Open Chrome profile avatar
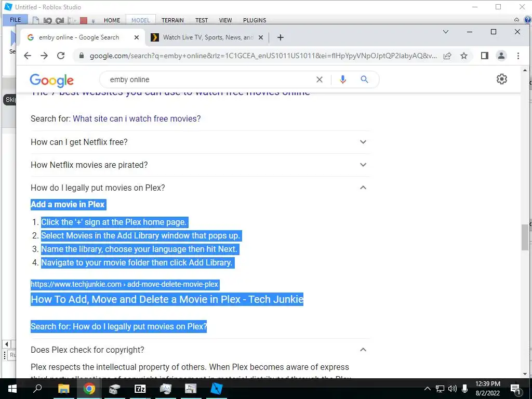The image size is (532, 399). [501, 56]
